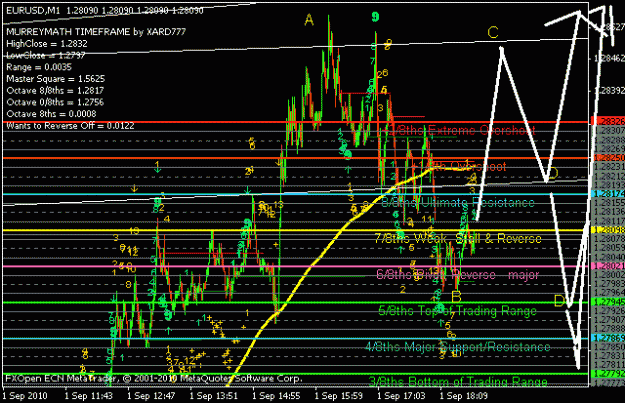The image size is (625, 403).
Task: Select the 'MURREYMATH TIMEFRAME by XARD777' label
Action: point(96,32)
